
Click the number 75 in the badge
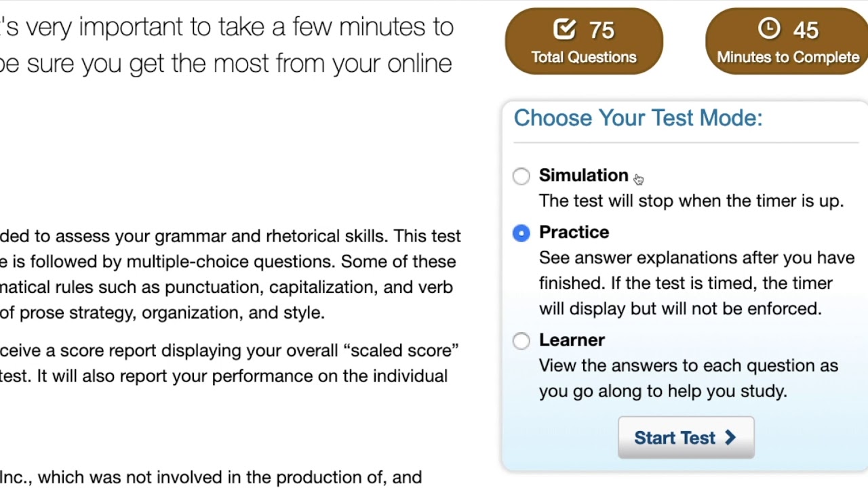pos(601,30)
